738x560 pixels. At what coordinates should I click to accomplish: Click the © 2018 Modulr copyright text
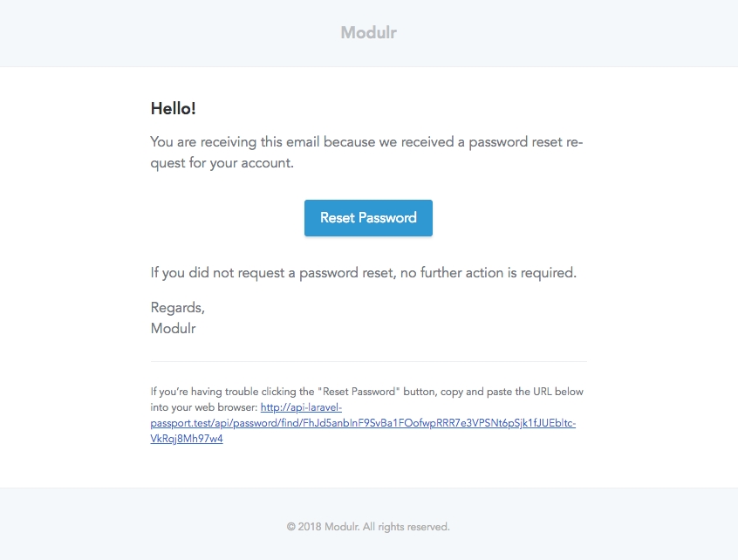pos(323,527)
